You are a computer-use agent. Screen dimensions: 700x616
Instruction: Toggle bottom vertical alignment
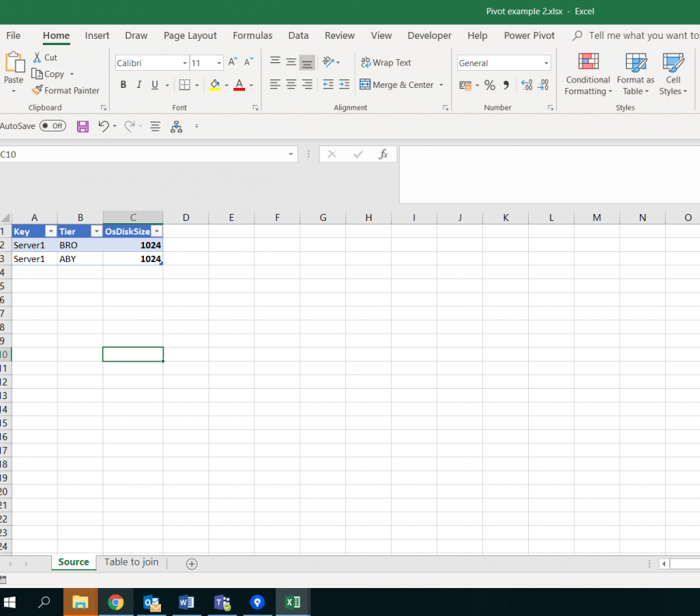[307, 62]
